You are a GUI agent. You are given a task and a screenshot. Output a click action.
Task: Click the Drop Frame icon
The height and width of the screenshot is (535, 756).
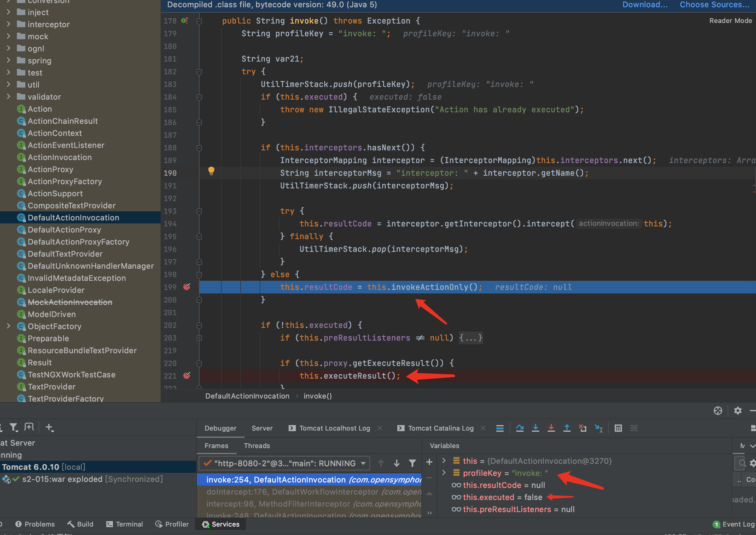[583, 428]
